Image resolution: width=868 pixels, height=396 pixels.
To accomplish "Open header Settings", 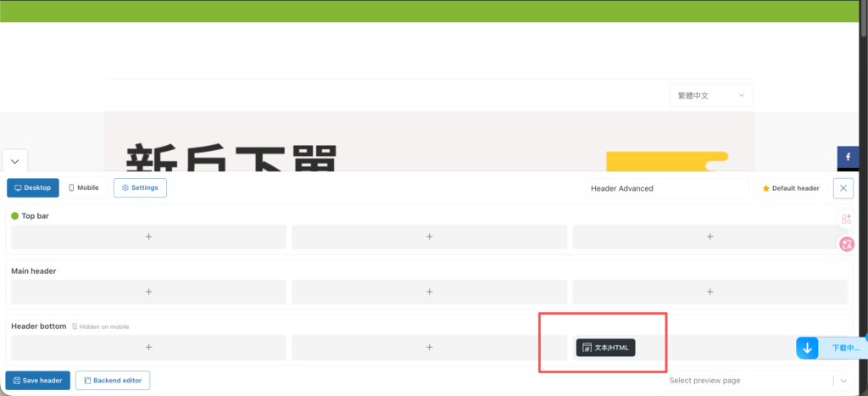I will point(140,187).
